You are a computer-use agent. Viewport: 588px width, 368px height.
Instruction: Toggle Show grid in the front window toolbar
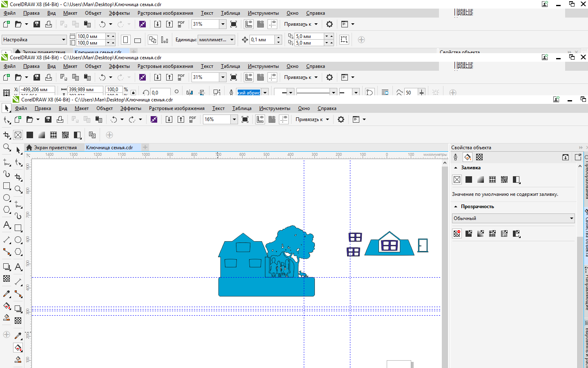(x=272, y=119)
